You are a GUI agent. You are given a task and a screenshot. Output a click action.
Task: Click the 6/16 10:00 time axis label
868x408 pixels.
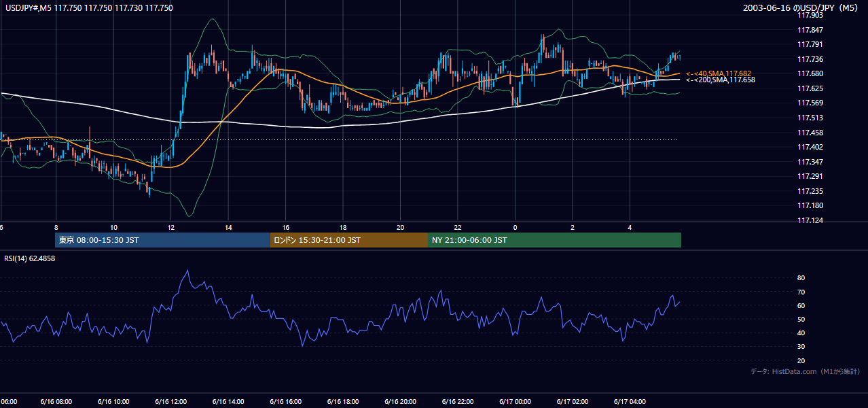pyautogui.click(x=113, y=402)
